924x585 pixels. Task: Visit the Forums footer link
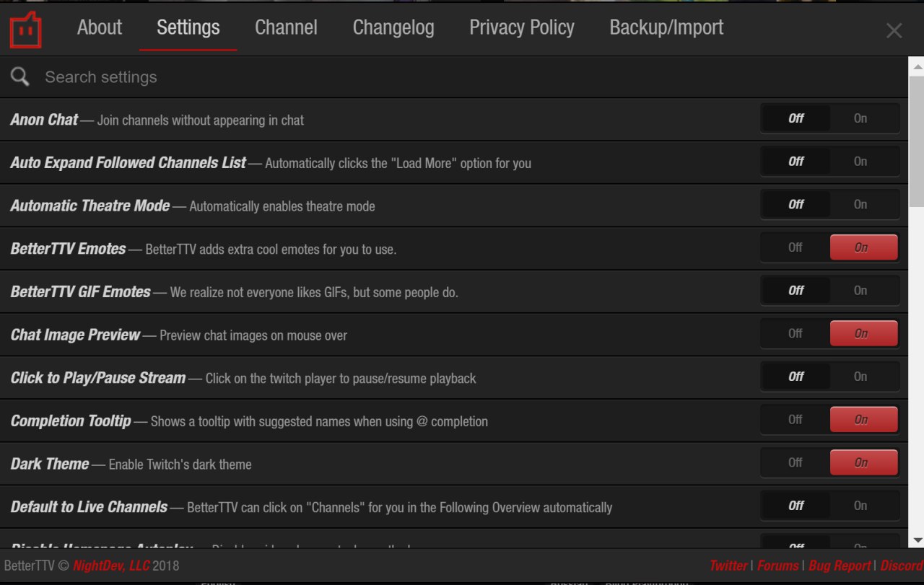pyautogui.click(x=777, y=566)
